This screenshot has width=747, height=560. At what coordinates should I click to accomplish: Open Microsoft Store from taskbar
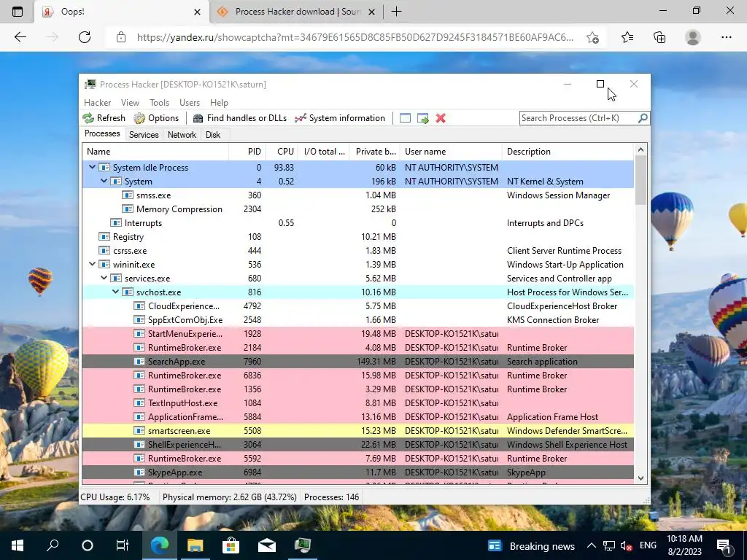(x=231, y=545)
